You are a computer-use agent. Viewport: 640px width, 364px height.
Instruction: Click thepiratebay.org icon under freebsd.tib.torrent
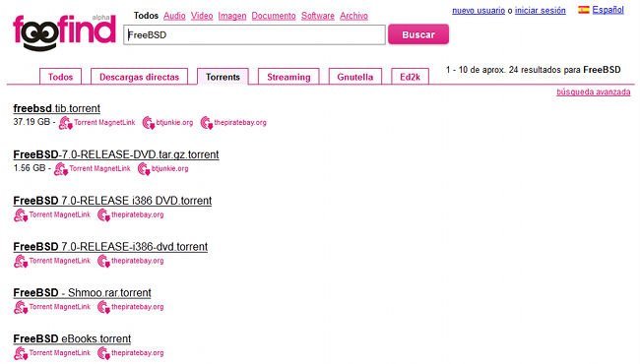207,123
